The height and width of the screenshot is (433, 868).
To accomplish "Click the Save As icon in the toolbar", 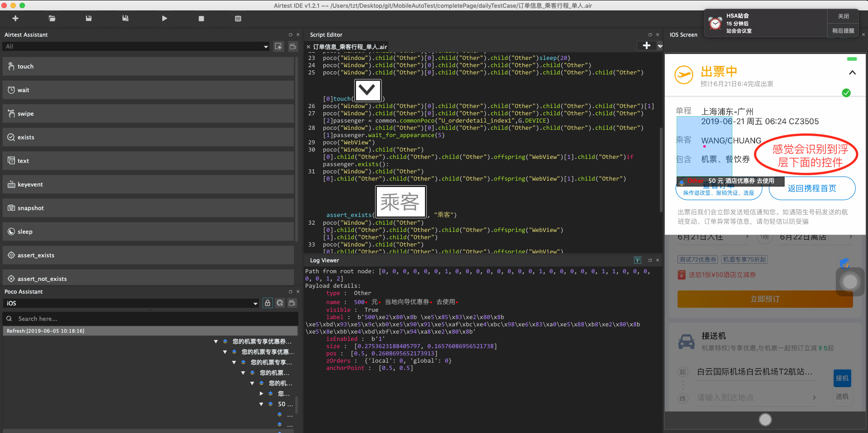I will pos(126,19).
